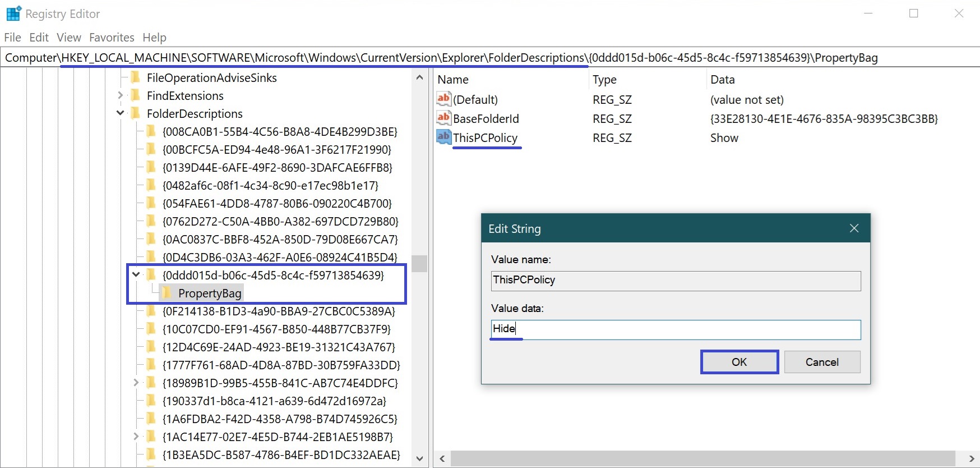Screen dimensions: 980x468
Task: Click the values pane horizontal scrollbar thumb
Action: [x=703, y=459]
